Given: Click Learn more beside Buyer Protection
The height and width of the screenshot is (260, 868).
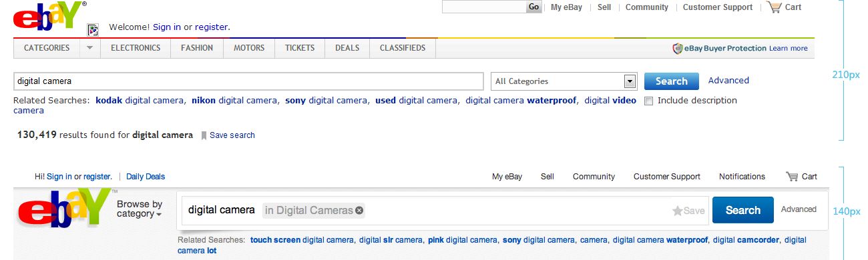Looking at the screenshot, I should coord(788,49).
